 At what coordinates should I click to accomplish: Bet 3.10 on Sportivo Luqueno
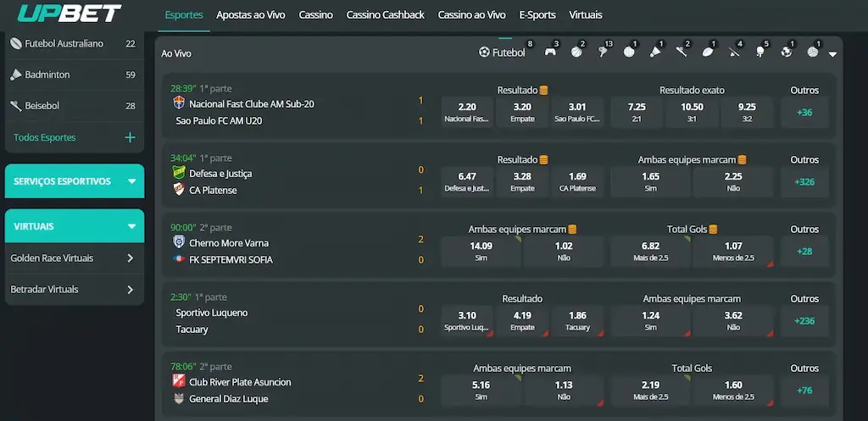coord(467,321)
